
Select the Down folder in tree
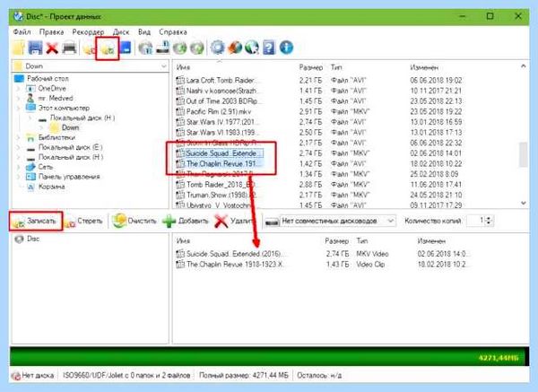pyautogui.click(x=70, y=127)
